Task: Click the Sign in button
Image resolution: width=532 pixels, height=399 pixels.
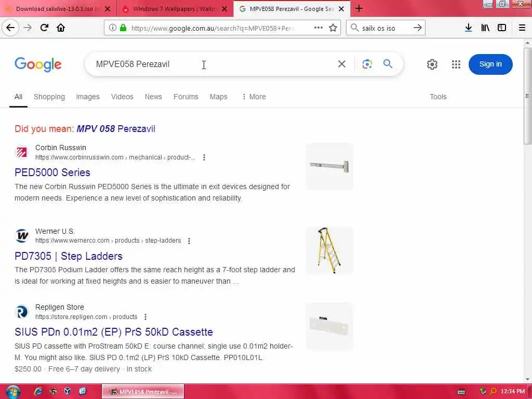Action: pos(490,64)
